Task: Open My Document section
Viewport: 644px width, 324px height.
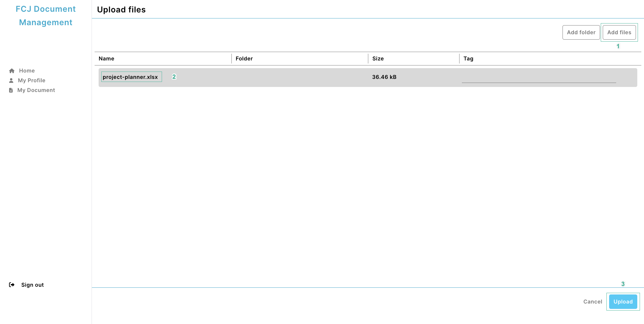Action: tap(36, 90)
